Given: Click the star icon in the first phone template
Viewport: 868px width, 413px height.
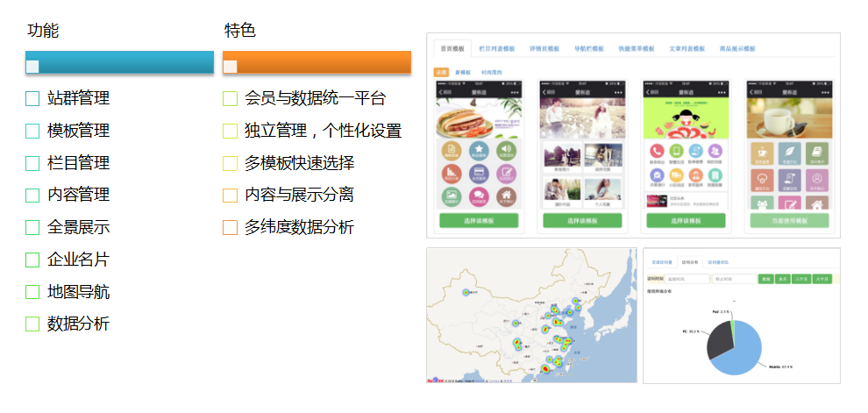Looking at the screenshot, I should pos(478,151).
